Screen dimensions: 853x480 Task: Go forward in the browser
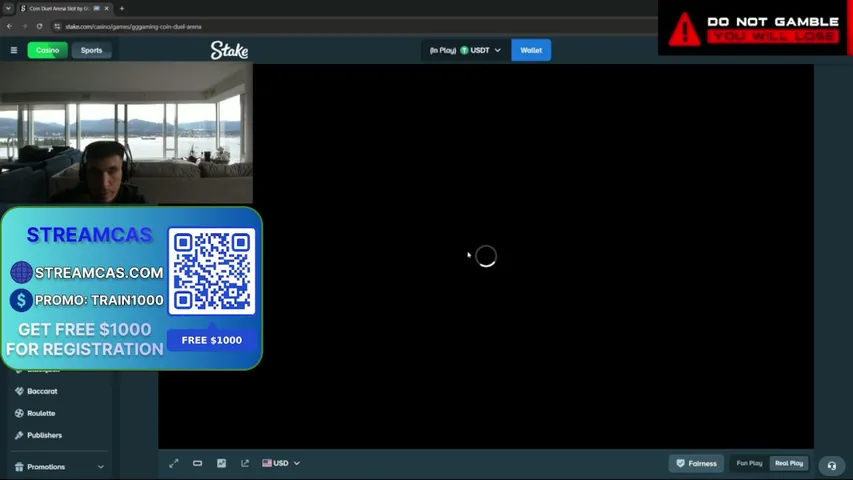coord(24,26)
